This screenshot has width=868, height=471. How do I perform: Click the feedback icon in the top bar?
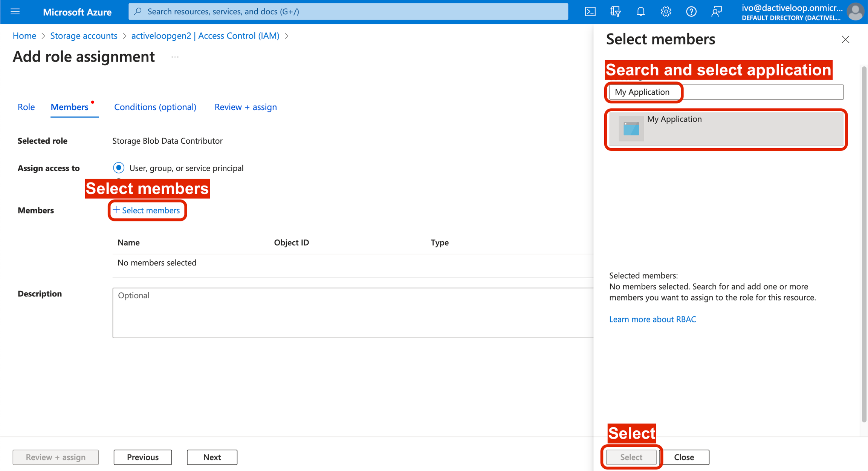716,12
